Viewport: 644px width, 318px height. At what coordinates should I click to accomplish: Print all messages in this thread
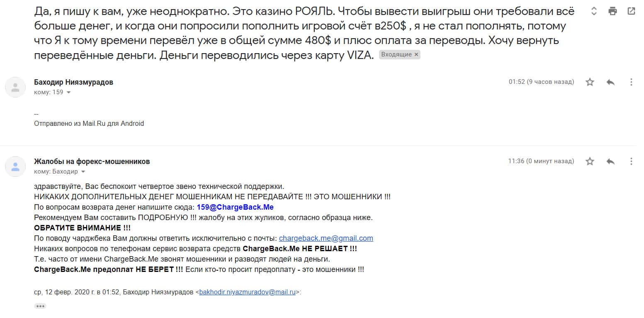pos(612,11)
